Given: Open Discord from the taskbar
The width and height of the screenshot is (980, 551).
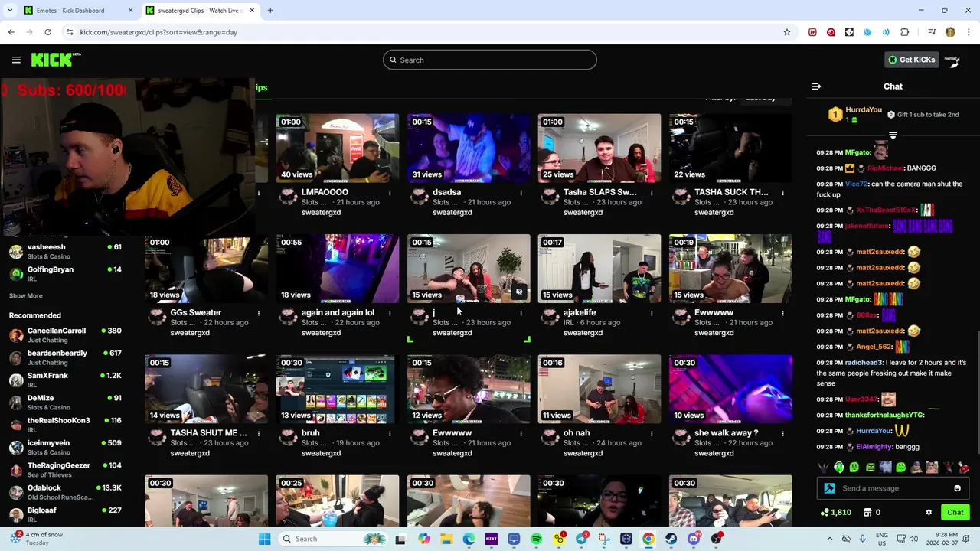Looking at the screenshot, I should coord(694,539).
